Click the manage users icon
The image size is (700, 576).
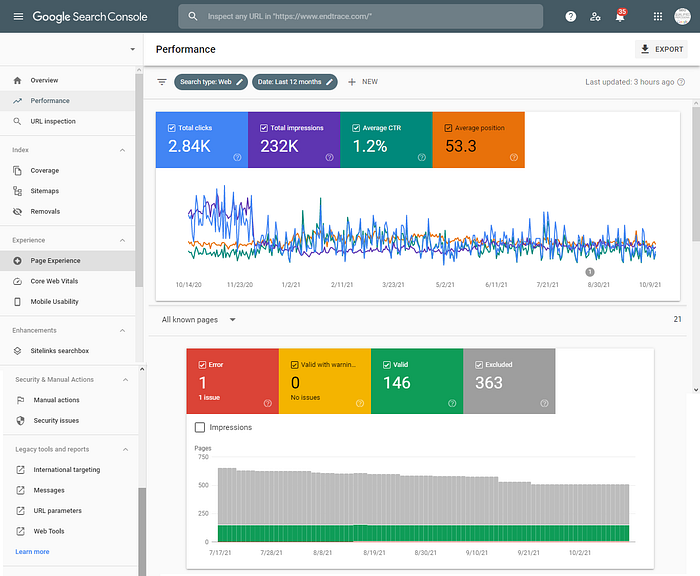(595, 17)
